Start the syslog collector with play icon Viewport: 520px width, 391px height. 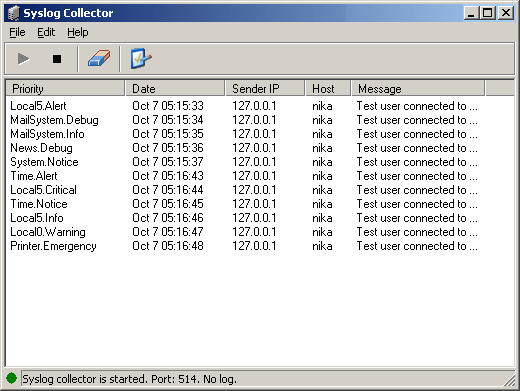coord(23,59)
